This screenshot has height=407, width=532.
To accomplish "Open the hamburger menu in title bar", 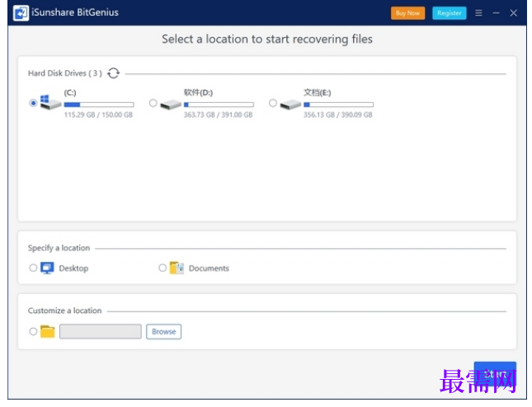I will tap(478, 13).
